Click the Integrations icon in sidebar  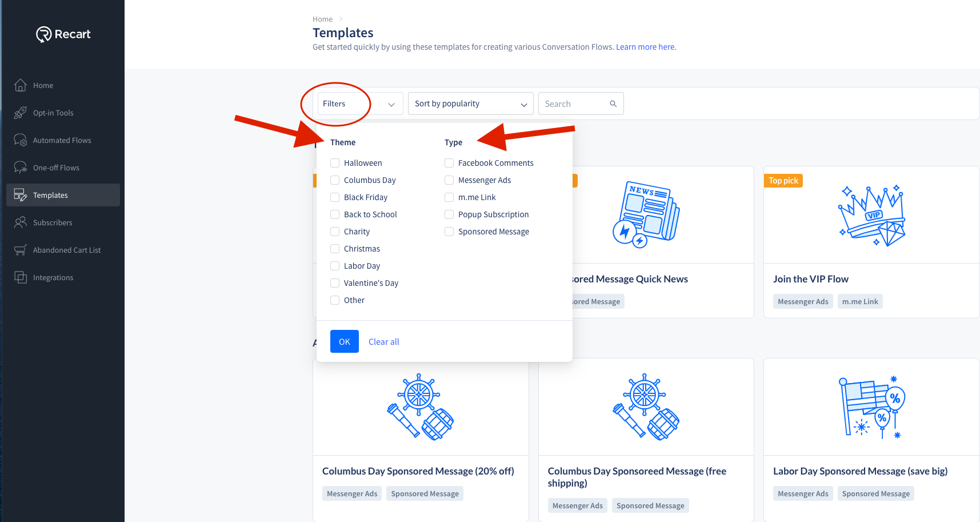pos(21,277)
